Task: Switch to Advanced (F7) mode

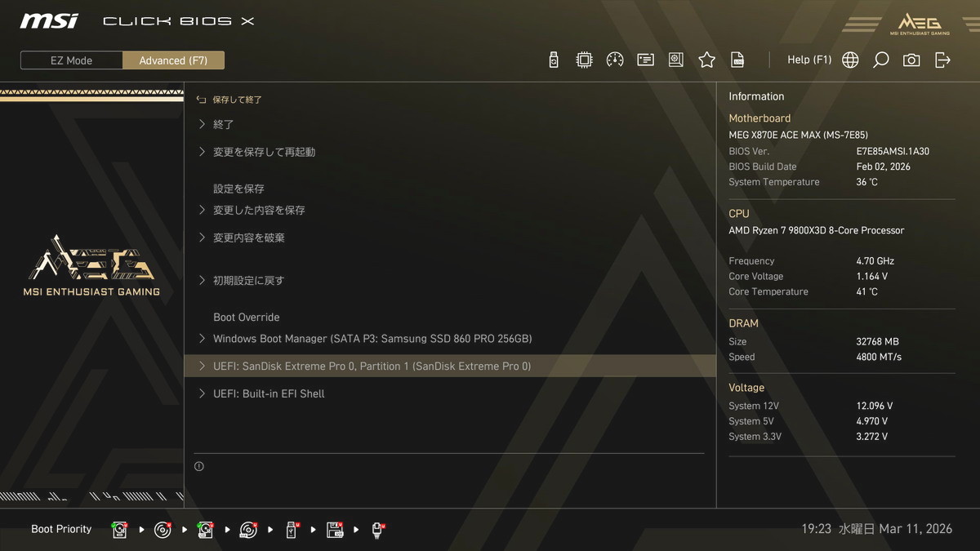Action: point(173,60)
